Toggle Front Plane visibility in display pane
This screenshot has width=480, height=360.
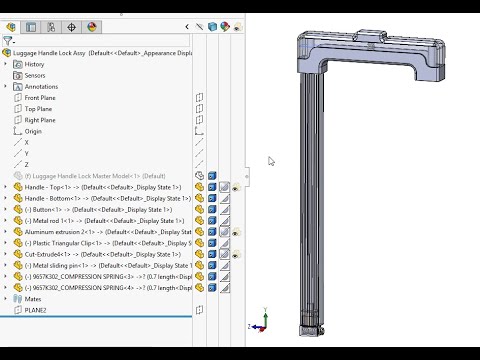point(199,98)
